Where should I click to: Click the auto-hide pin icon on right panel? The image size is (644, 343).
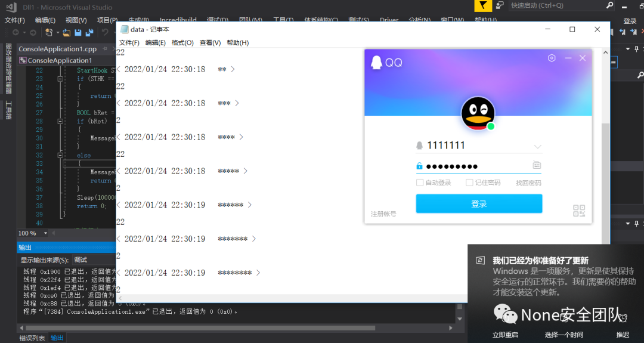coord(637,49)
